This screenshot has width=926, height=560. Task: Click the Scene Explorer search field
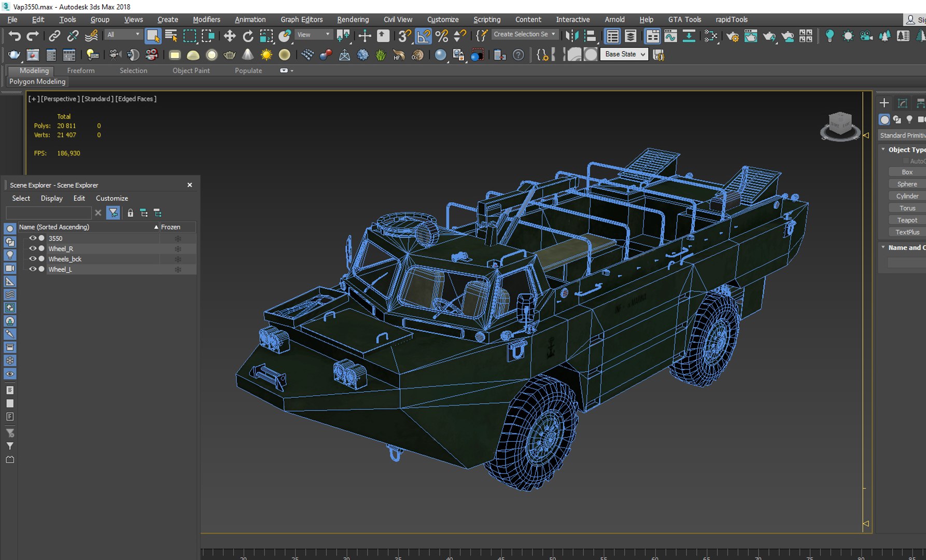49,213
